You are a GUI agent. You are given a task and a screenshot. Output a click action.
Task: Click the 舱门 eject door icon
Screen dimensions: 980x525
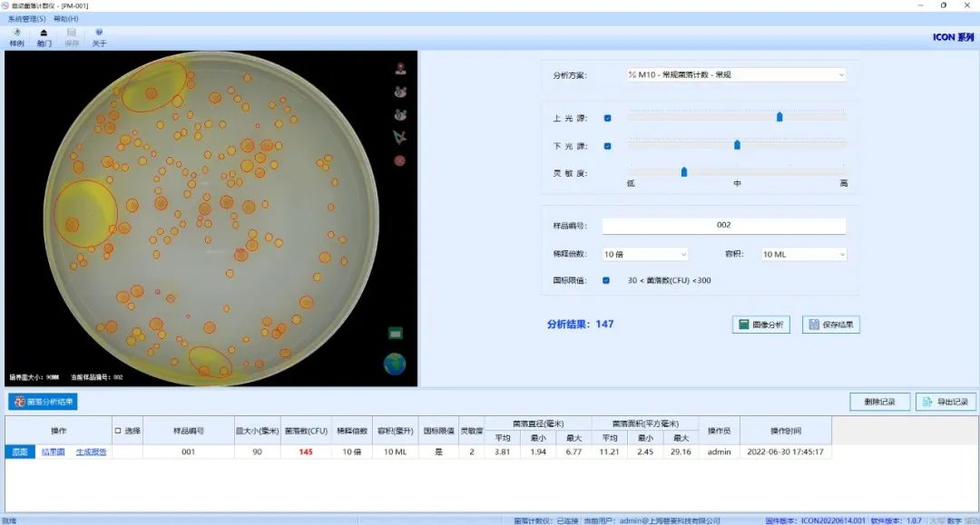[x=44, y=37]
